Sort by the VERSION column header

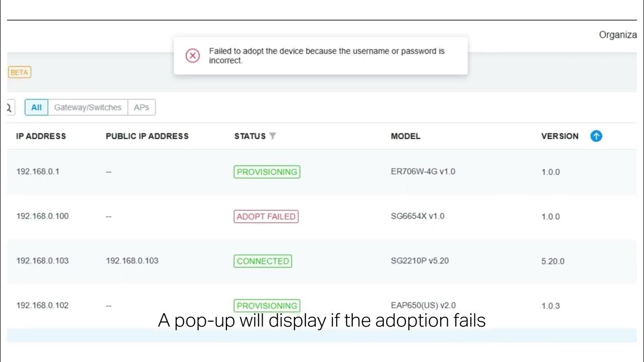pos(559,136)
